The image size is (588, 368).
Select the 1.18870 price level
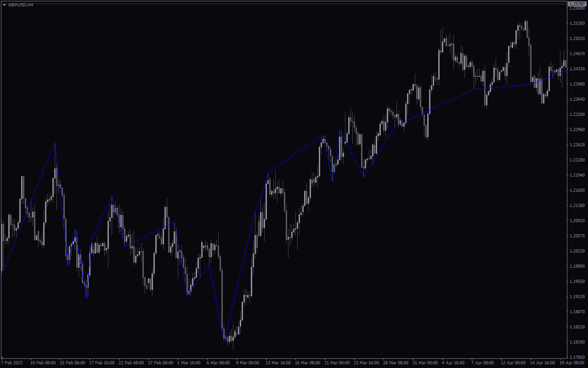578,311
